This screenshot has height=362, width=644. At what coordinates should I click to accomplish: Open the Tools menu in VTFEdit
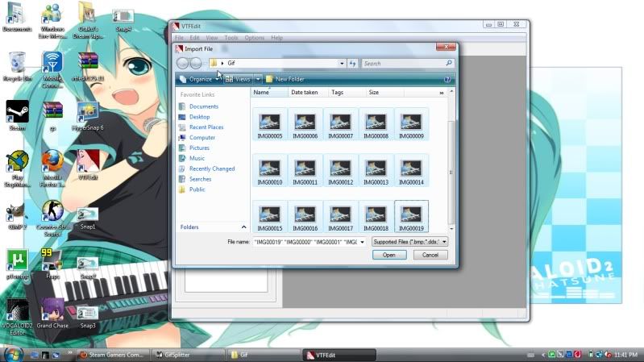point(231,38)
